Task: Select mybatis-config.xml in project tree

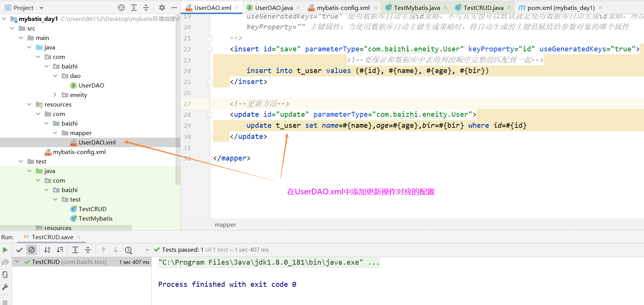Action: (79, 152)
